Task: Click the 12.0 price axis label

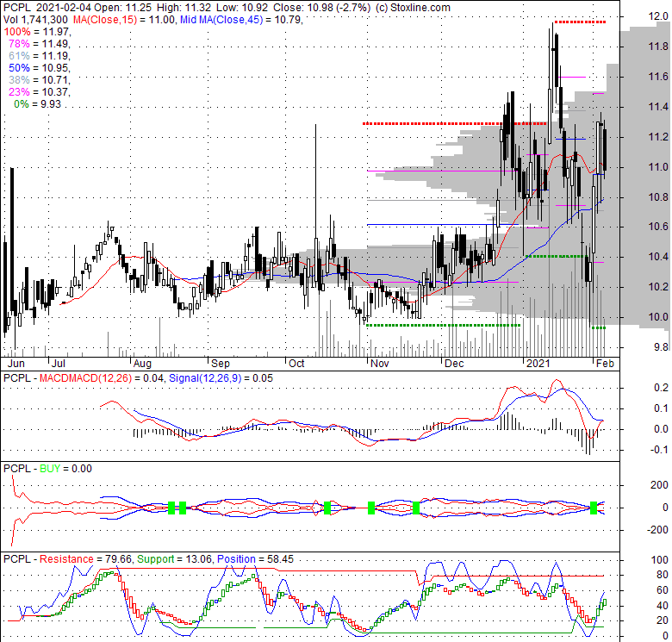Action: (x=658, y=16)
